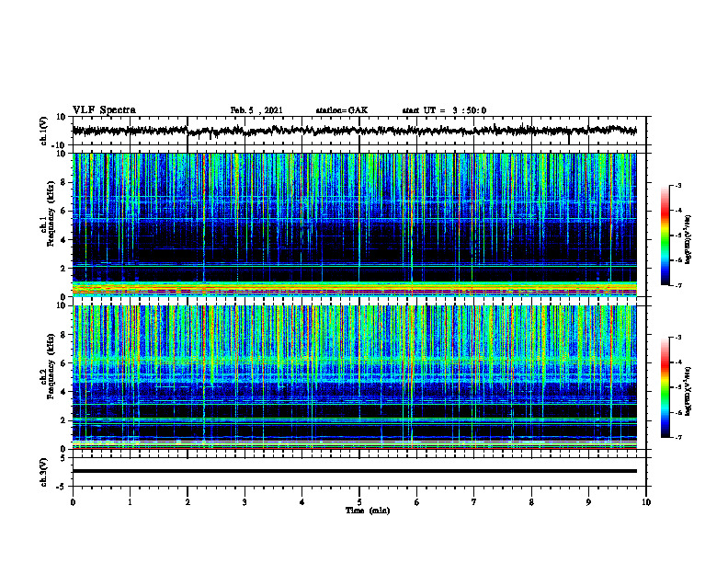Screen dimensions: 728x563
Task: Click the ch.1 frequency axis "8" tick label
Action: [x=63, y=182]
